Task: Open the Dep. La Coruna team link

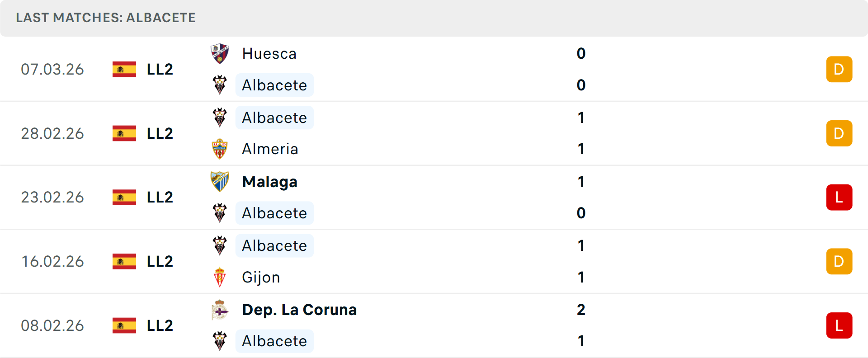Action: point(299,310)
